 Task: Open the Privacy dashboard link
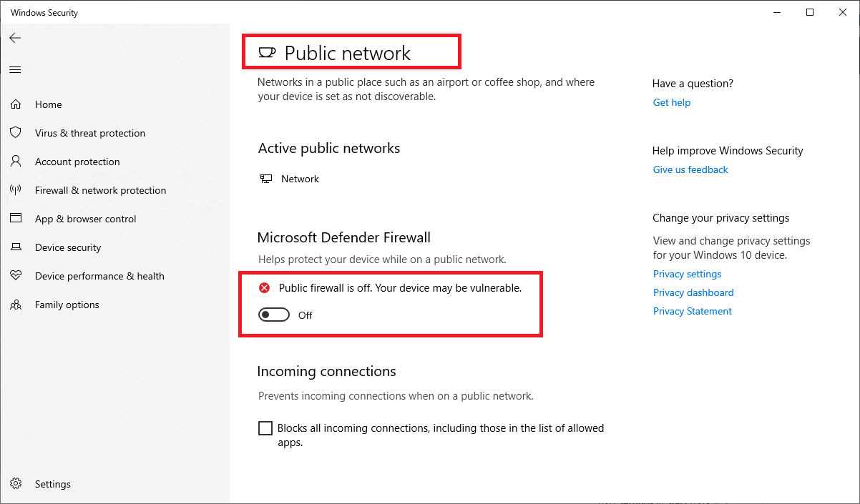click(693, 292)
